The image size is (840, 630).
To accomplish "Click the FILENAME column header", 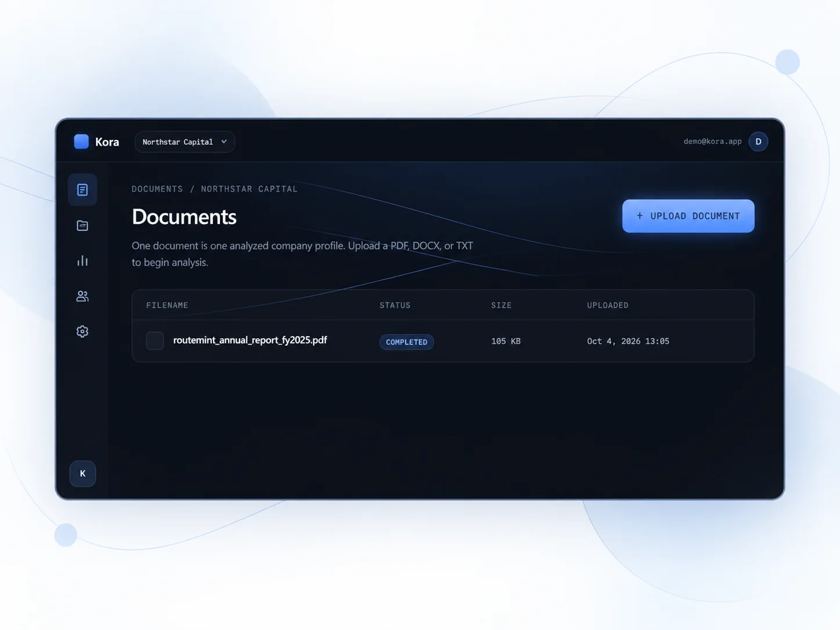I will pos(167,305).
